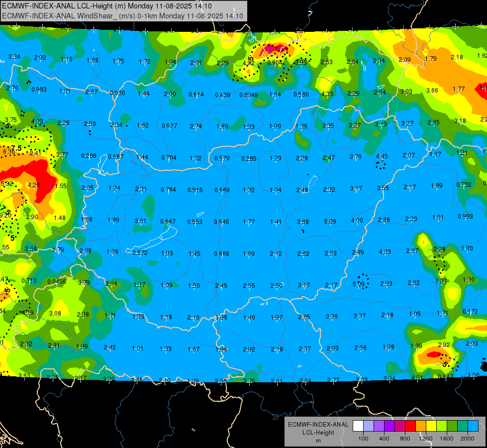Click the wind shear value 4.26

(33, 185)
